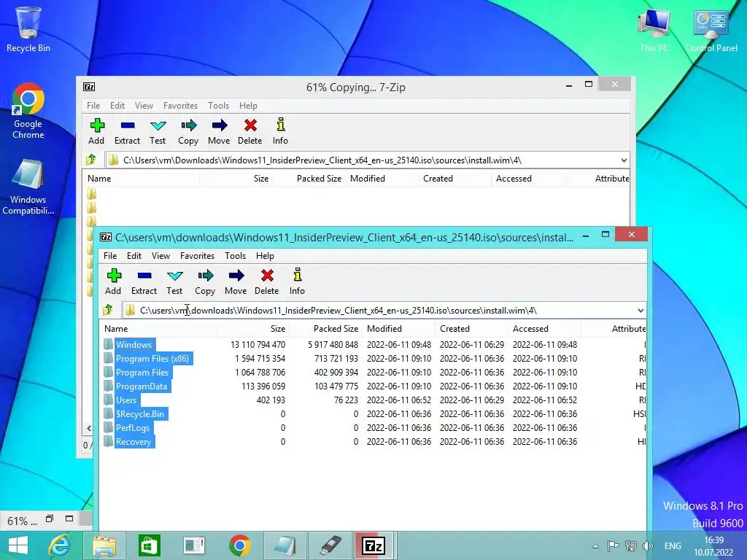
Task: Expand address dropdown in front 7-Zip window
Action: 640,311
